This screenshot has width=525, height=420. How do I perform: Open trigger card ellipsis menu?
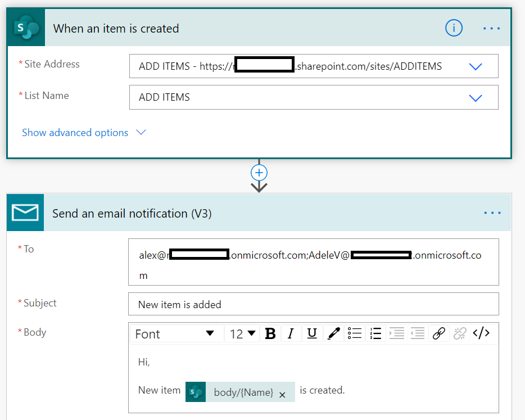[x=491, y=29]
